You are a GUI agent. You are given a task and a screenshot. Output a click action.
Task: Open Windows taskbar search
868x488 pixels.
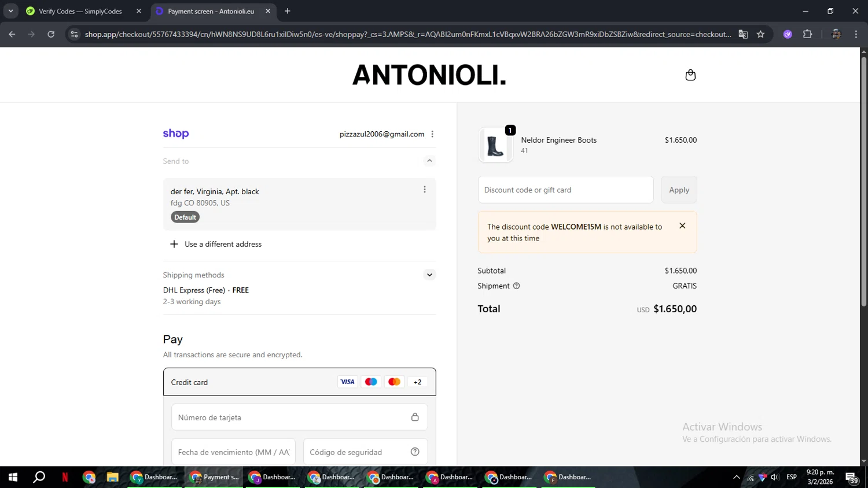39,477
